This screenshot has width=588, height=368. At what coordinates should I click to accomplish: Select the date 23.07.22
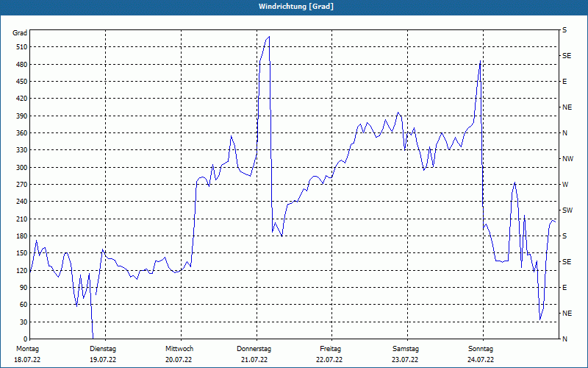click(405, 360)
